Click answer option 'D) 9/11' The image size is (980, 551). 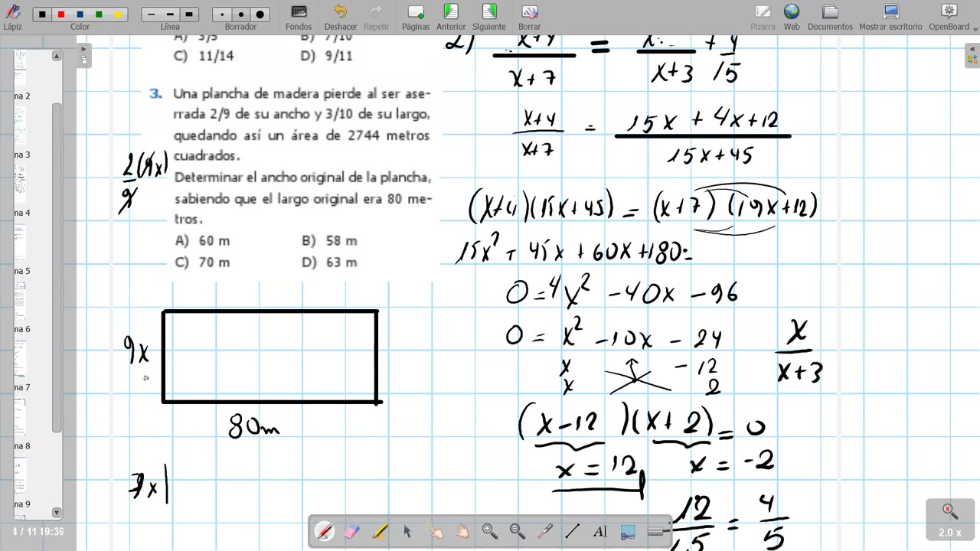(327, 56)
